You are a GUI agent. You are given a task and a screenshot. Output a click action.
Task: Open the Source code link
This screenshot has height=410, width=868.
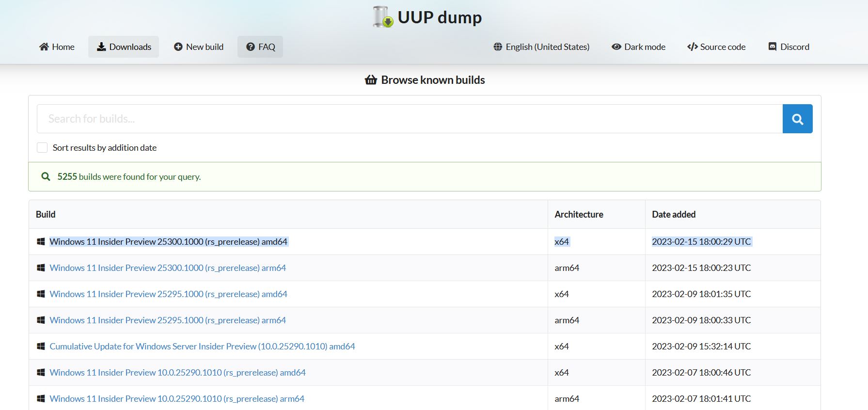coord(716,47)
